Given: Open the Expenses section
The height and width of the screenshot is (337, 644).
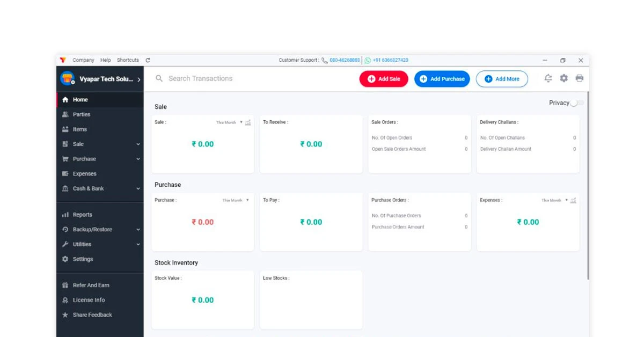Looking at the screenshot, I should (83, 173).
